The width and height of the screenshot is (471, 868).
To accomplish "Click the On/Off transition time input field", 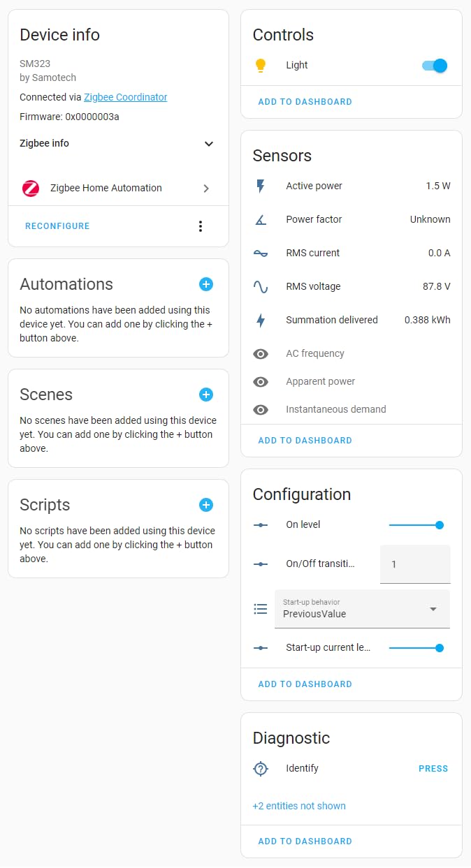I will pyautogui.click(x=415, y=564).
